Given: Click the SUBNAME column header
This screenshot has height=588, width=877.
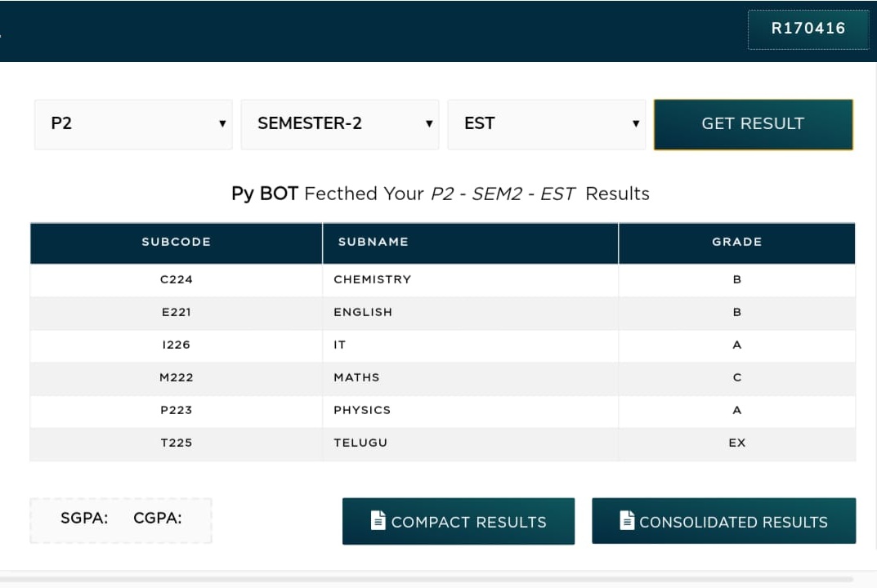Looking at the screenshot, I should pos(471,243).
